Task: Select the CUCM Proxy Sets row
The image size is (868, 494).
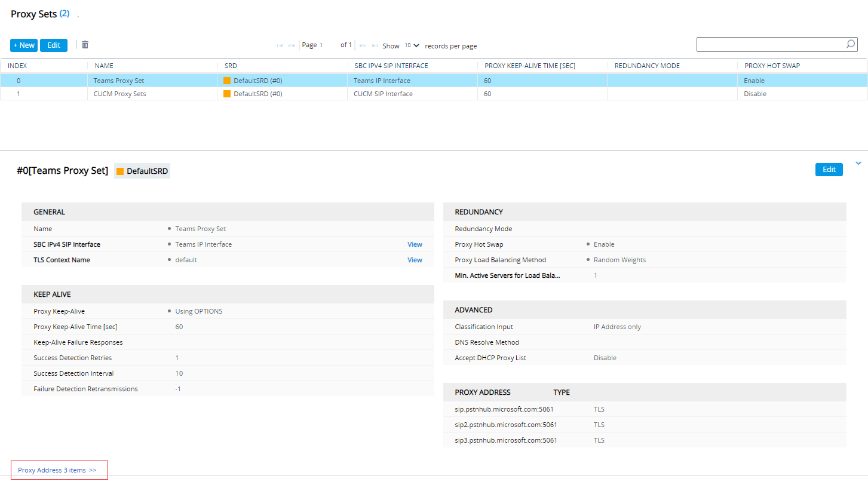Action: 434,94
